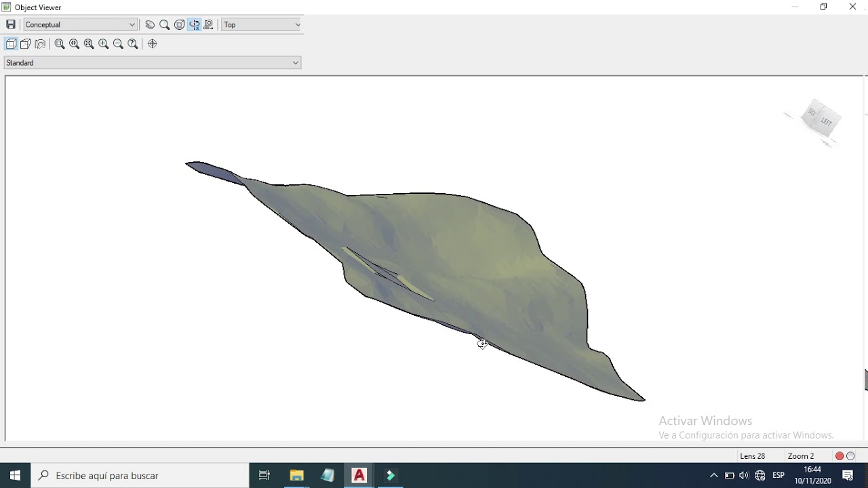The width and height of the screenshot is (868, 488).
Task: Click the Lens 28 status text
Action: (753, 456)
